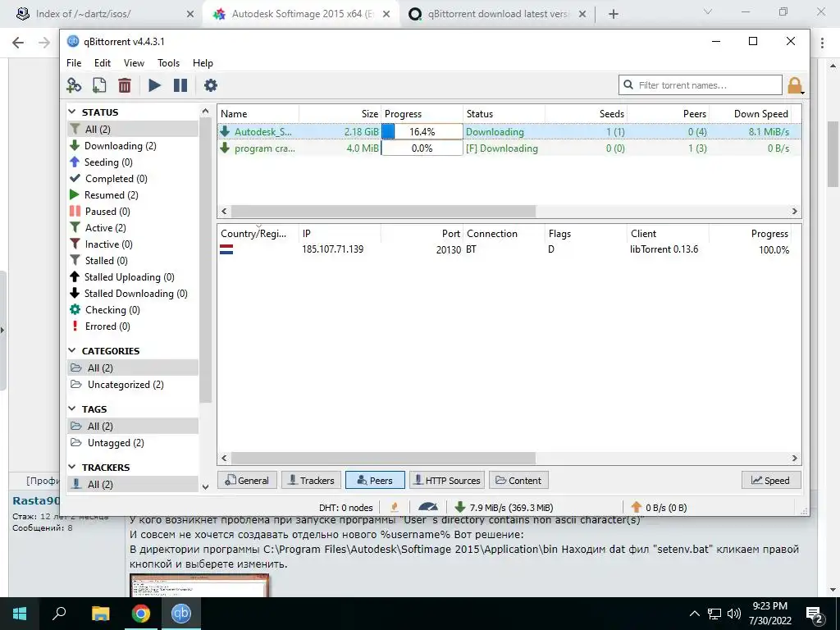Switch to the Peers tab
The height and width of the screenshot is (630, 840).
(x=375, y=481)
